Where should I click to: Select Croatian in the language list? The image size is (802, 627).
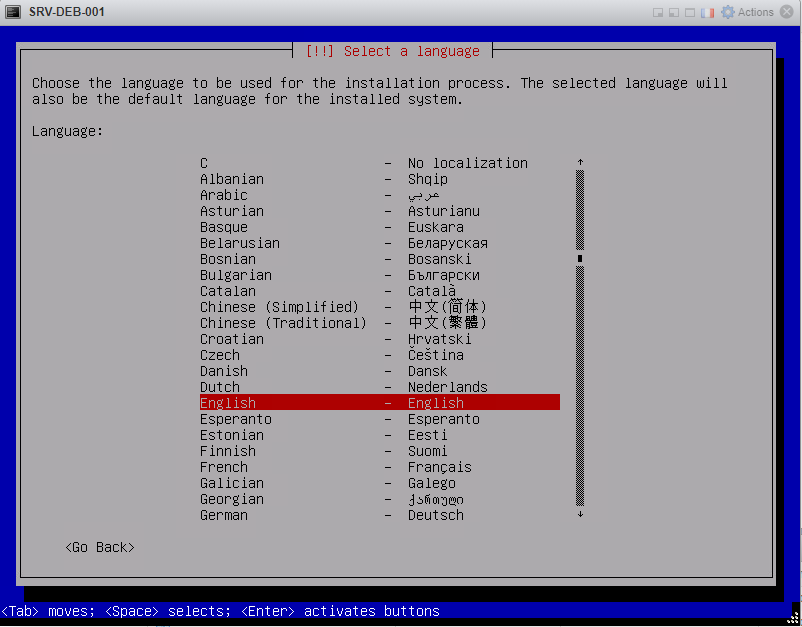click(380, 339)
